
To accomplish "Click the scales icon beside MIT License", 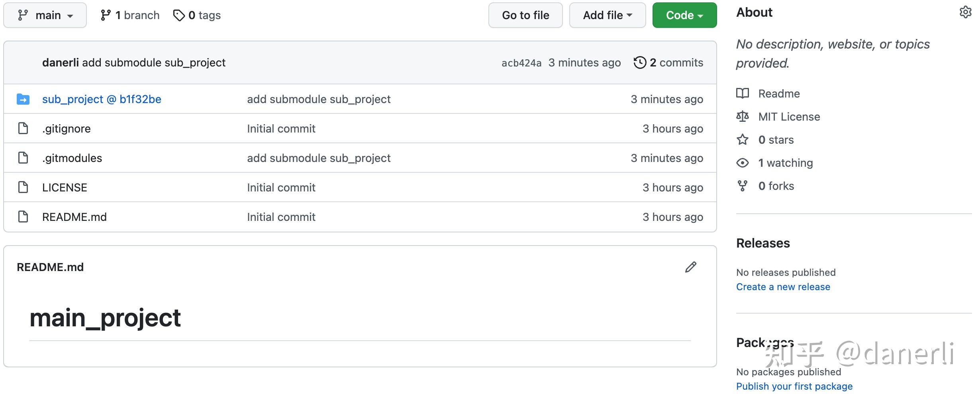I will coord(743,116).
